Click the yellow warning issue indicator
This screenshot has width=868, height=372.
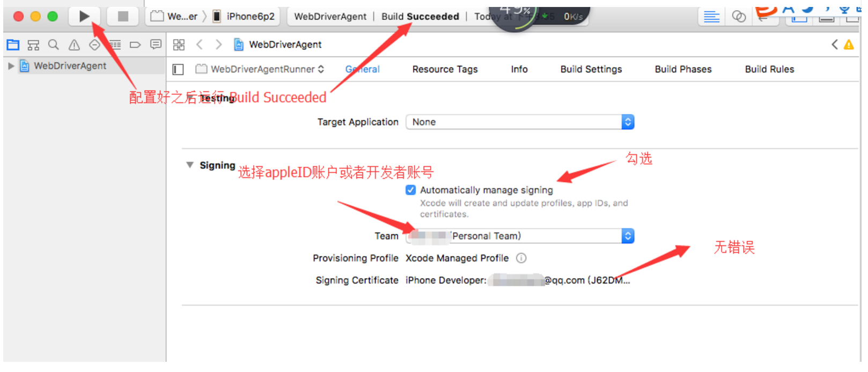tap(849, 44)
